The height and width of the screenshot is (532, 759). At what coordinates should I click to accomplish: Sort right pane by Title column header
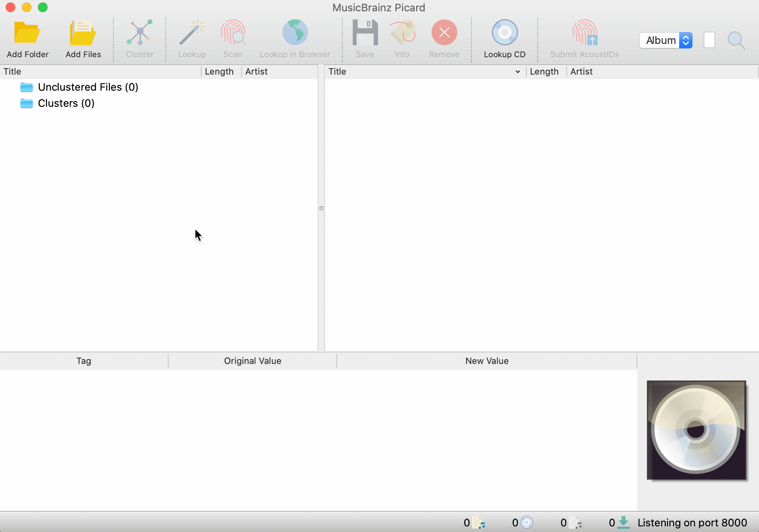coord(419,72)
